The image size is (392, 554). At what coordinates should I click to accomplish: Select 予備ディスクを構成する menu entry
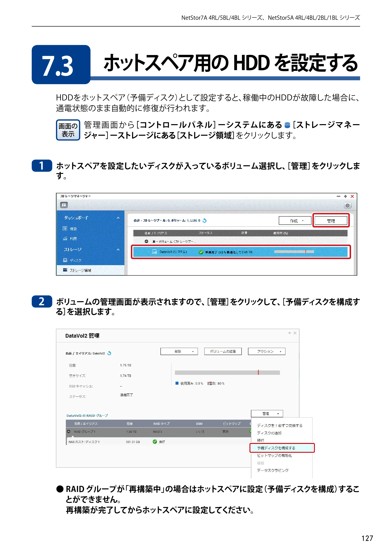tap(282, 448)
